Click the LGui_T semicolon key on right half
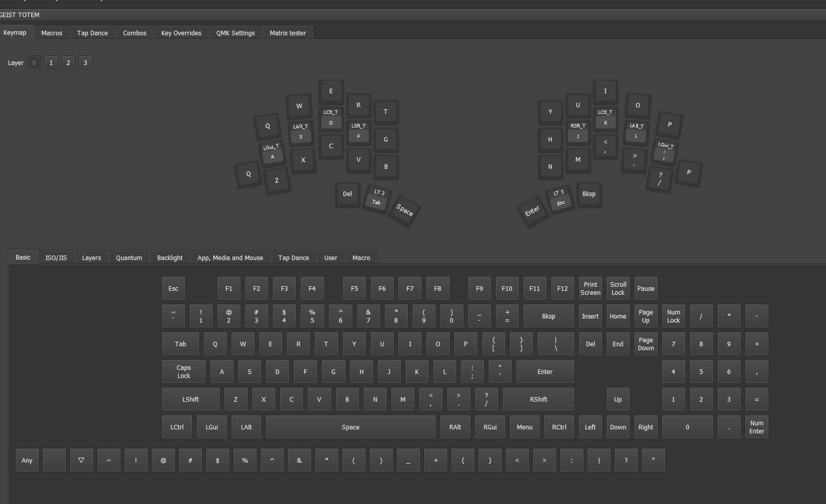Screen dimensions: 826x504 [x=664, y=150]
